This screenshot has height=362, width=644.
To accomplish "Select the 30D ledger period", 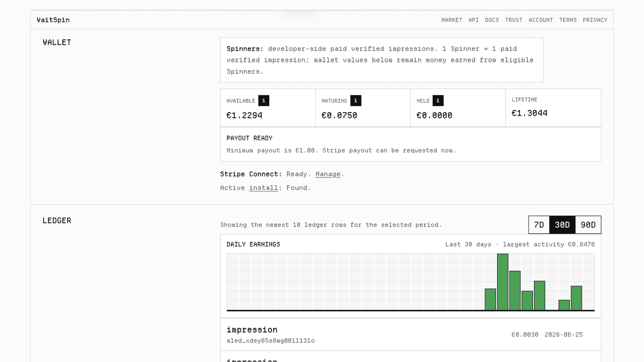I will 562,225.
